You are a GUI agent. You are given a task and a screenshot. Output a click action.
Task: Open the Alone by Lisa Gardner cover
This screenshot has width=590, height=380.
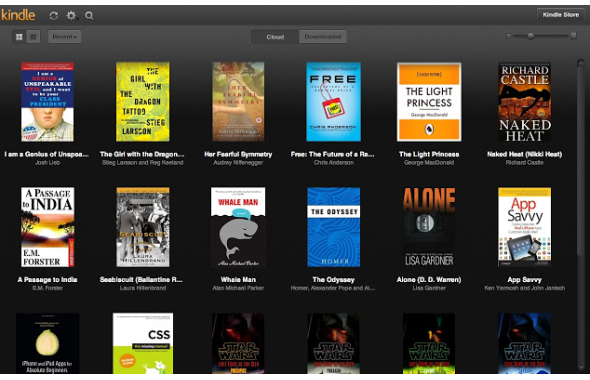429,227
